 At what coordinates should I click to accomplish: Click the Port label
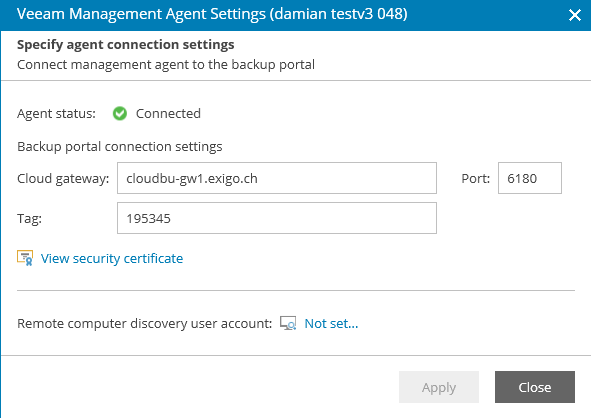476,178
